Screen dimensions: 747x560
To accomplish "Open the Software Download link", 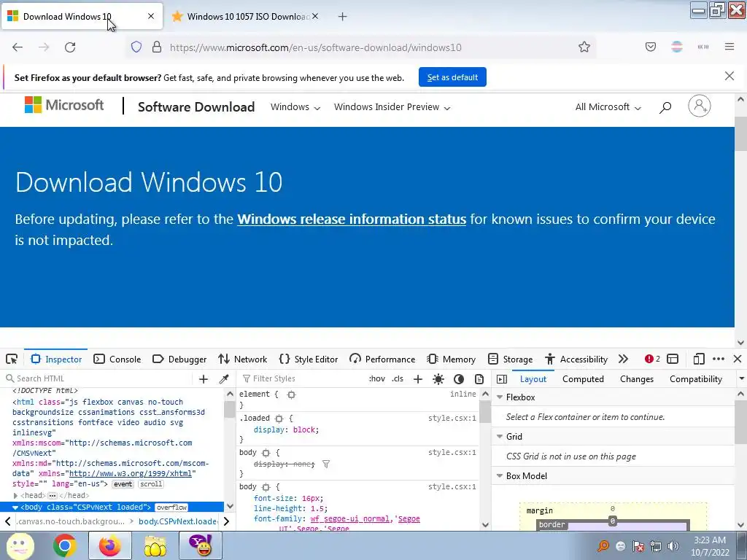I will coord(196,107).
